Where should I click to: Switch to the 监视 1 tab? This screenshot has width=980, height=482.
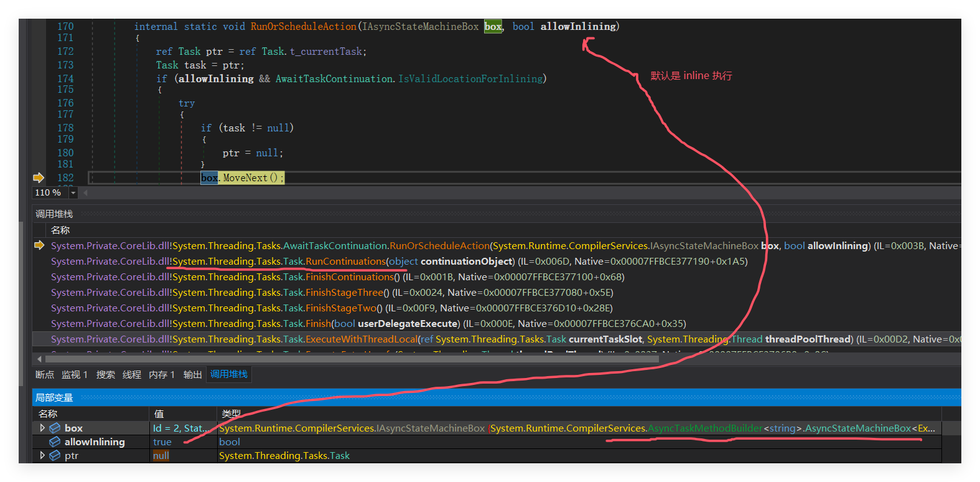[75, 374]
